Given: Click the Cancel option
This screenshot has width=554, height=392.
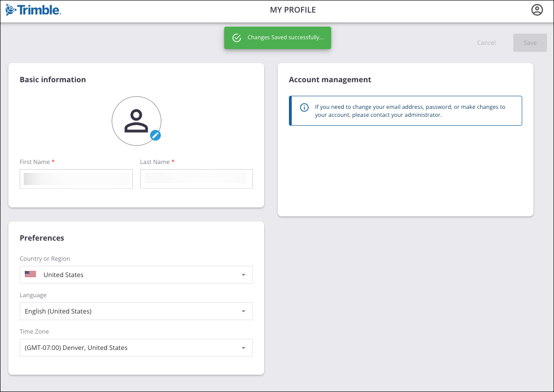Looking at the screenshot, I should click(486, 43).
